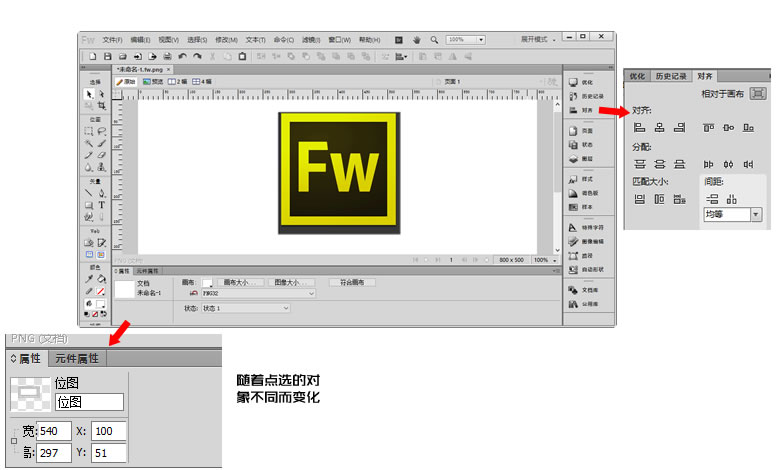Switch to the Preview view tab
The image size is (777, 470).
coord(153,82)
